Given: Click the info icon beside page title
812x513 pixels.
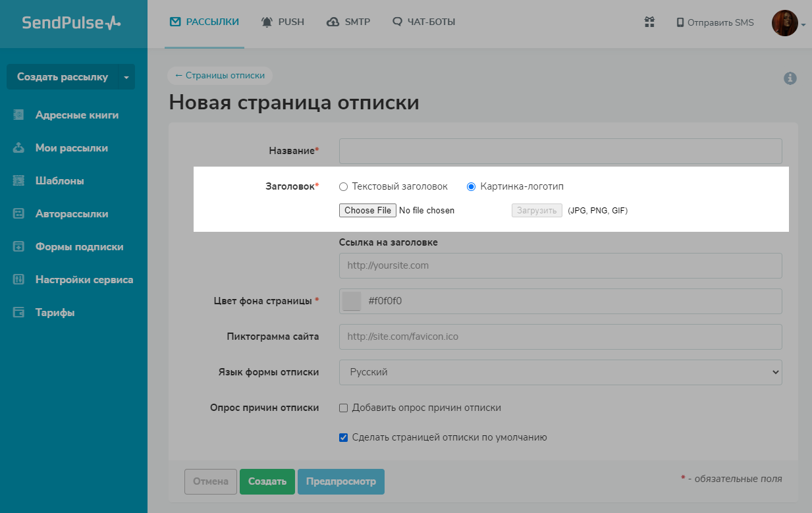Looking at the screenshot, I should (790, 78).
